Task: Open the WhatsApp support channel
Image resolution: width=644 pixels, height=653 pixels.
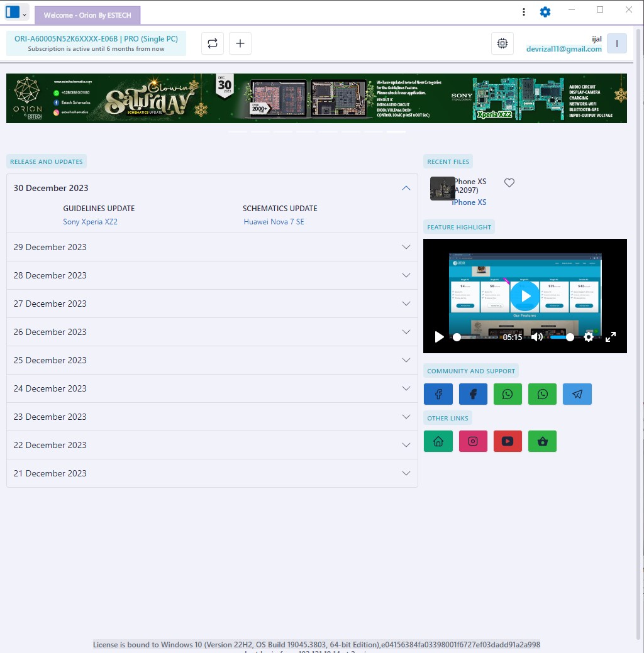Action: click(508, 394)
